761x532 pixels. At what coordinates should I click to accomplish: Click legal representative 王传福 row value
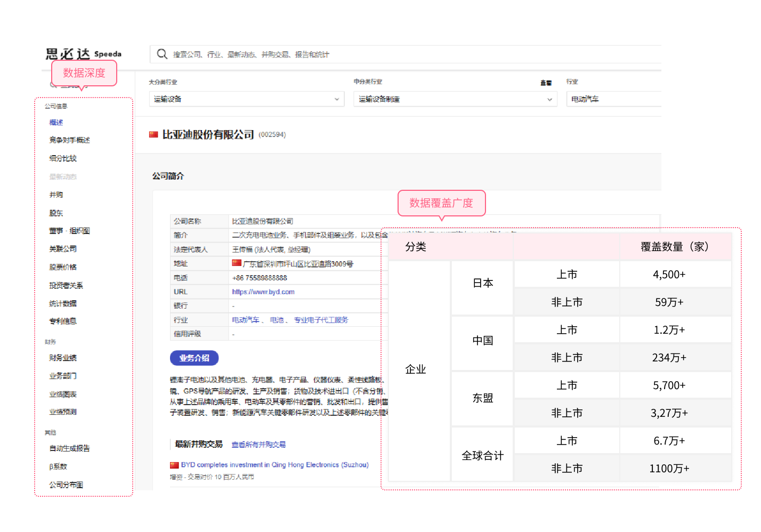pyautogui.click(x=271, y=249)
